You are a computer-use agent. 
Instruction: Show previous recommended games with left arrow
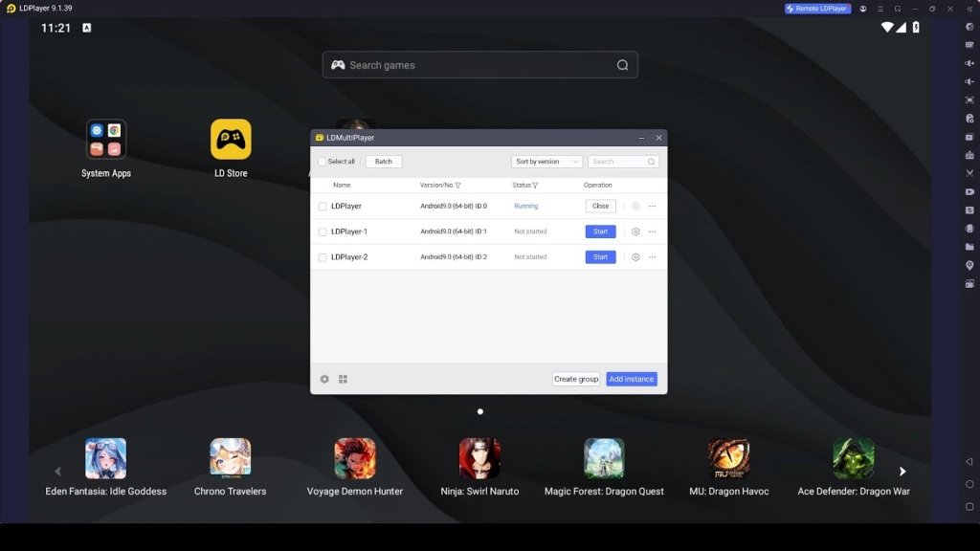coord(57,472)
